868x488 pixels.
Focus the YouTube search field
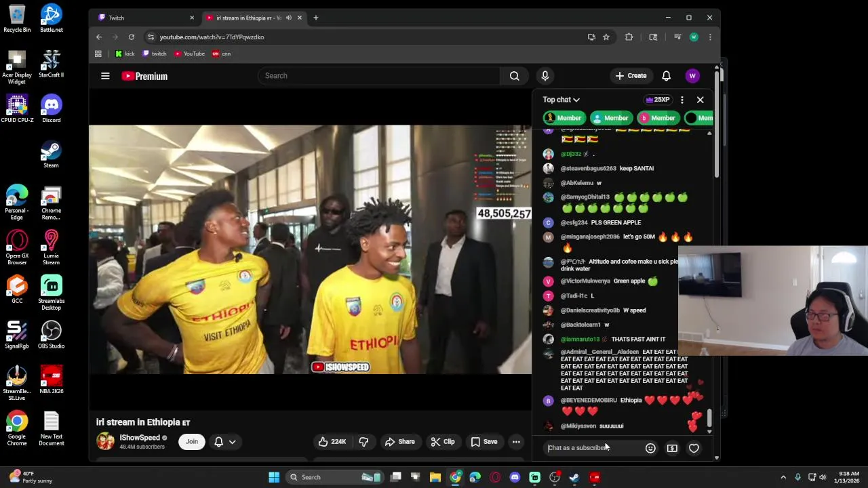point(378,76)
